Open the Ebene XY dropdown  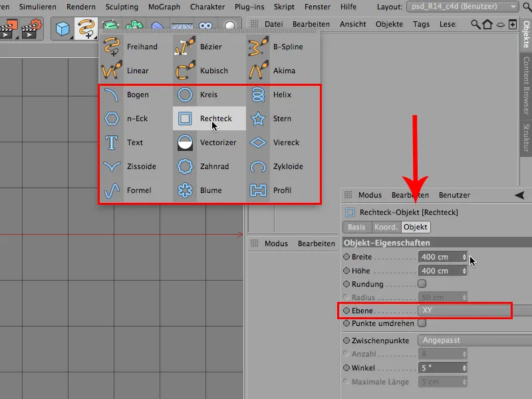click(x=475, y=311)
